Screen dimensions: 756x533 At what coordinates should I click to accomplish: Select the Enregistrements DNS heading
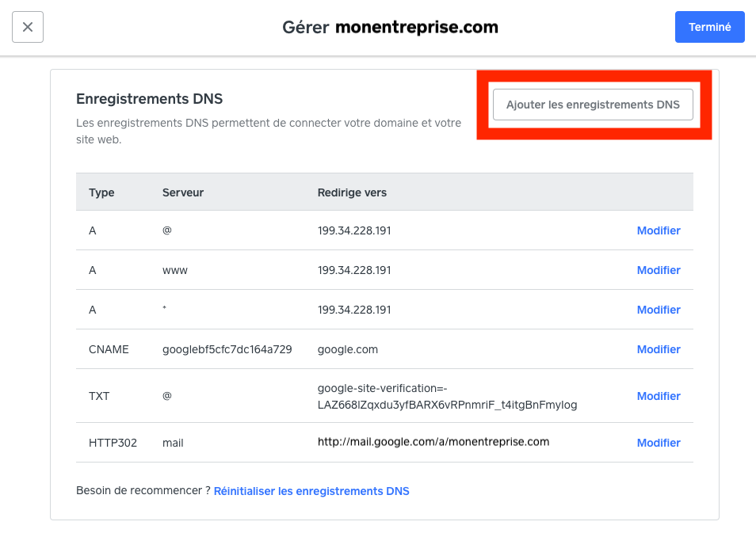pos(150,98)
